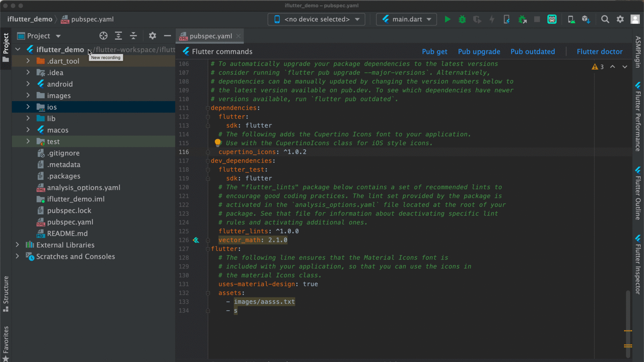The image size is (644, 362).
Task: Select pubspec.lock file
Action: click(x=69, y=210)
